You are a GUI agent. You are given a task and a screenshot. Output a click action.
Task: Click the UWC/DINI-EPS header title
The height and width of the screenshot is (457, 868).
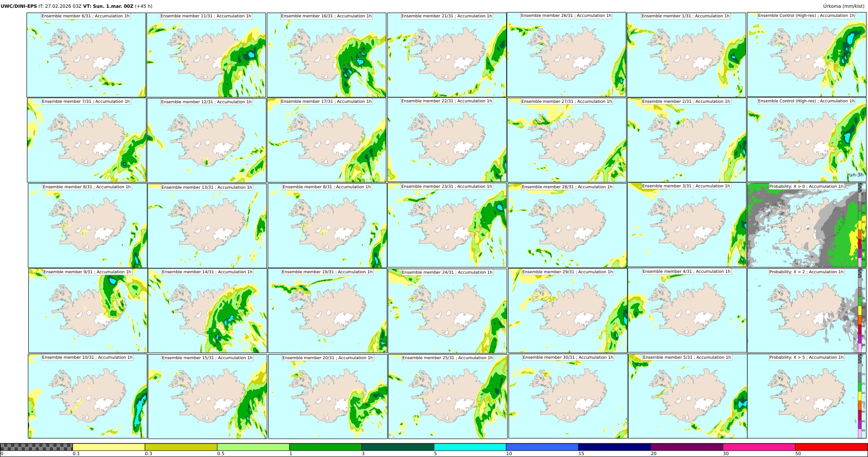(x=19, y=6)
